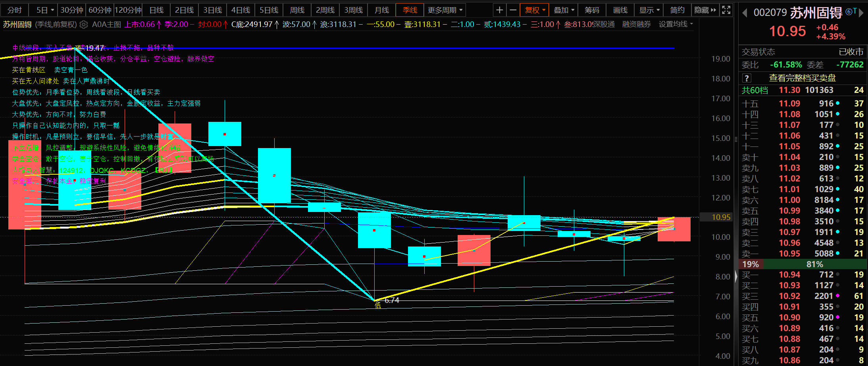Viewport: 868px width, 366px height.
Task: Switch to 简约 simple mode
Action: (x=677, y=10)
